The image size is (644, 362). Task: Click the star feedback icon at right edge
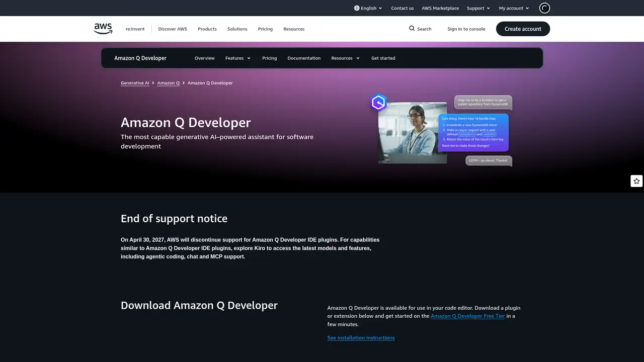click(636, 181)
